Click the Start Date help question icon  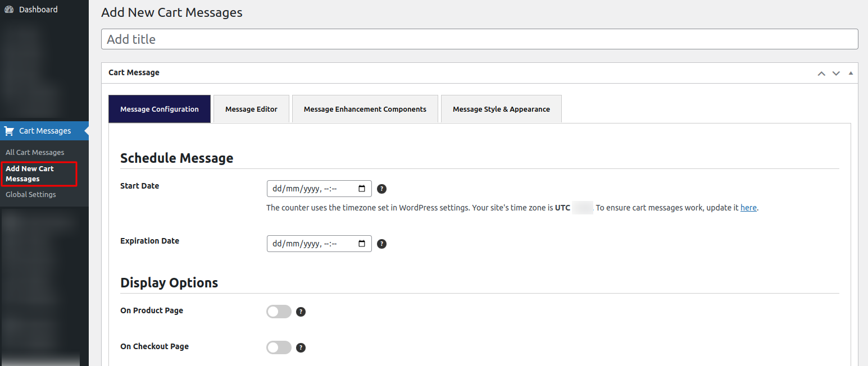pos(381,189)
